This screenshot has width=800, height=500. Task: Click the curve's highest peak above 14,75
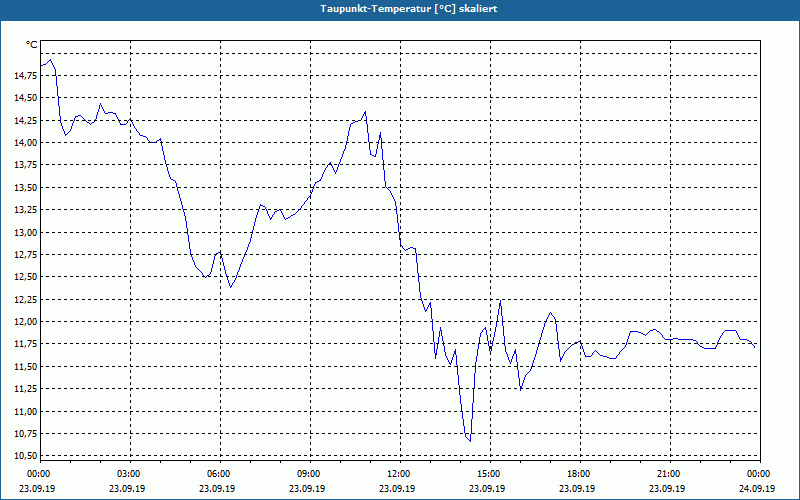click(49, 60)
